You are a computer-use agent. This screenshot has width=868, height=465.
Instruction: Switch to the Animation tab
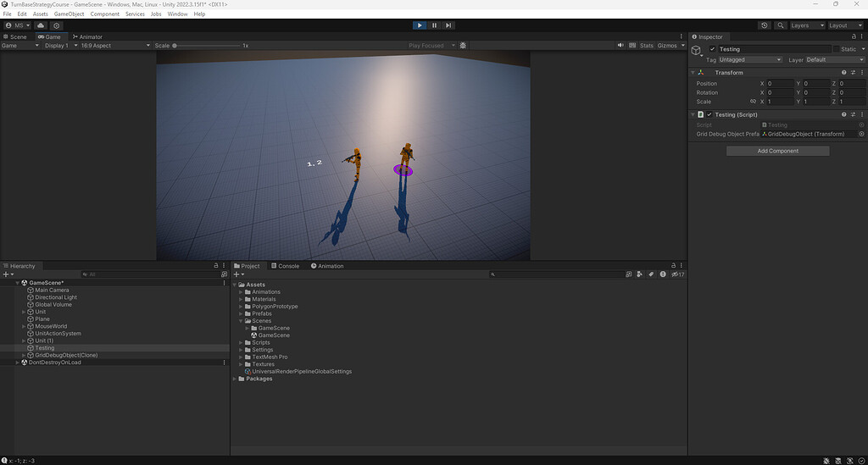327,266
